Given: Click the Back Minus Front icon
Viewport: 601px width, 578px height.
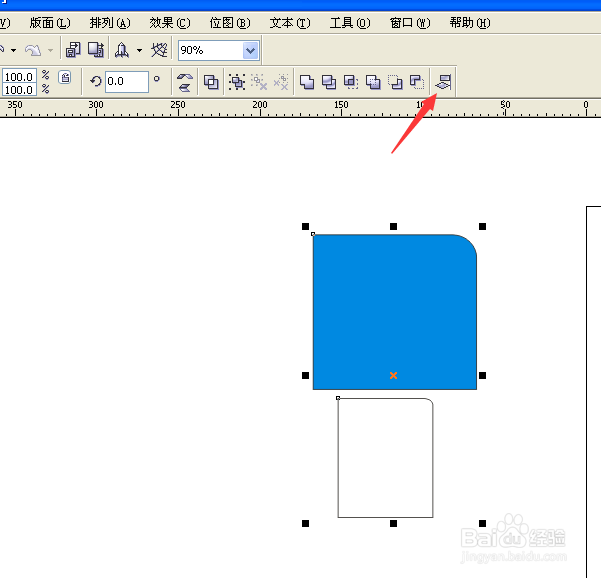Looking at the screenshot, I should 417,82.
